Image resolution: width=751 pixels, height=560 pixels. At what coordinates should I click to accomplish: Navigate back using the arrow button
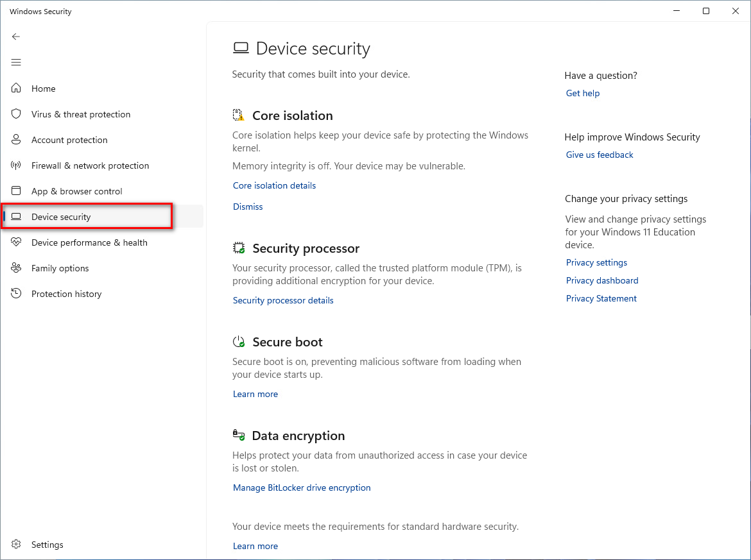coord(16,37)
